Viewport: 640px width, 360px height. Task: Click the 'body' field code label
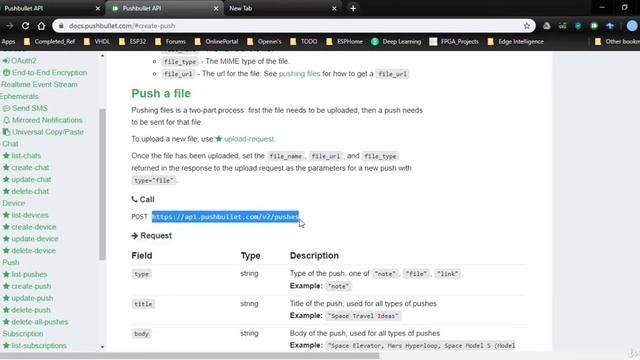(x=141, y=333)
